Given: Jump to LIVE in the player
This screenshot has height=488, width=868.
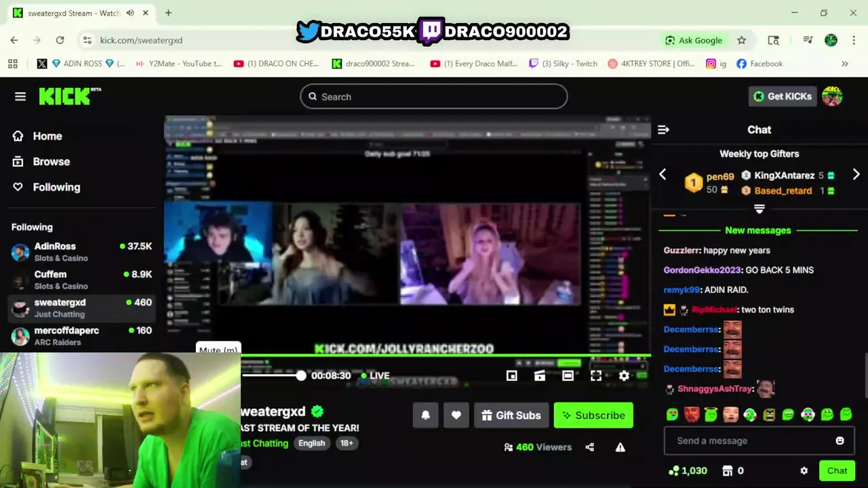Looking at the screenshot, I should [x=375, y=375].
